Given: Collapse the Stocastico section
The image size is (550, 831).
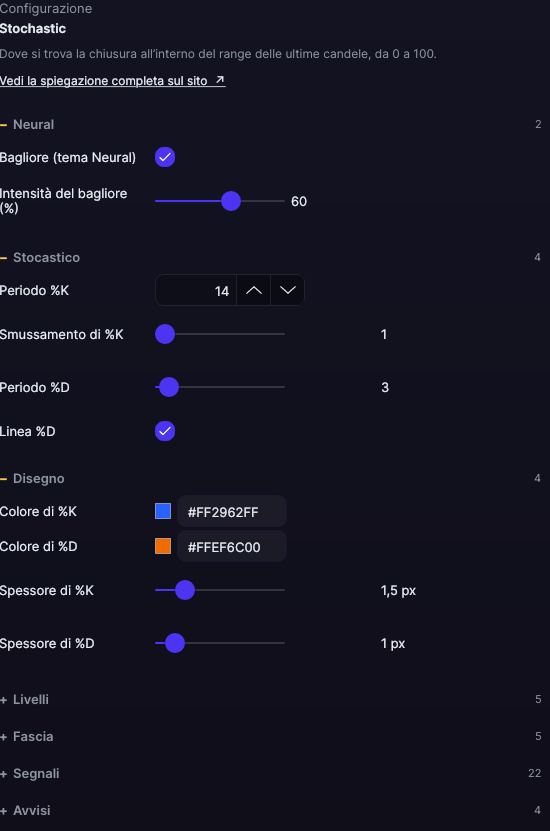Looking at the screenshot, I should 40,258.
